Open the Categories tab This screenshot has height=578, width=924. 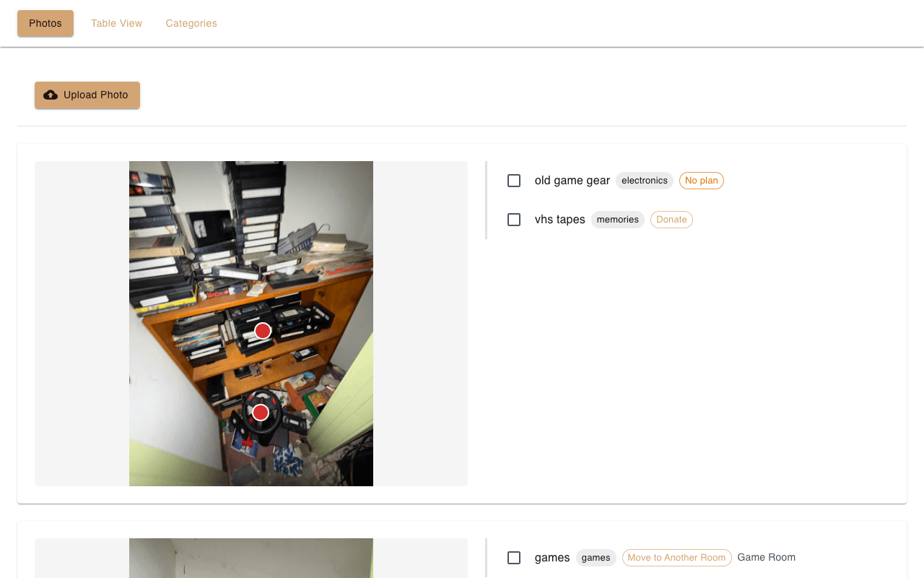pos(191,23)
